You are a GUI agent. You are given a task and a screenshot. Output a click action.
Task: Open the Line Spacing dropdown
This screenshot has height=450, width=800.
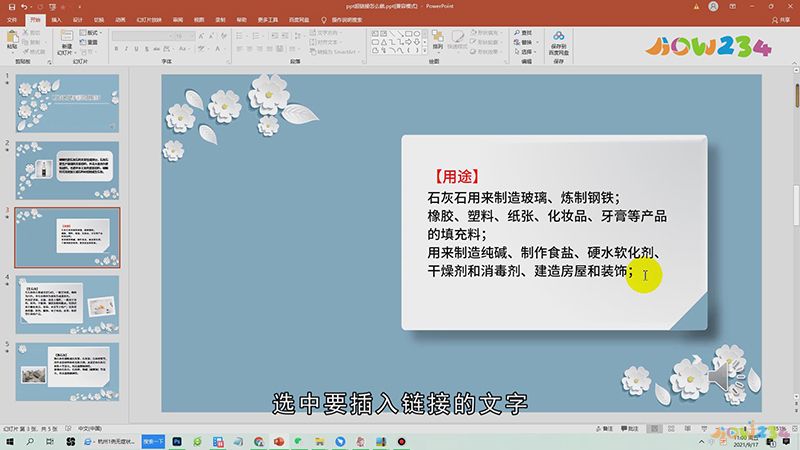coord(298,36)
